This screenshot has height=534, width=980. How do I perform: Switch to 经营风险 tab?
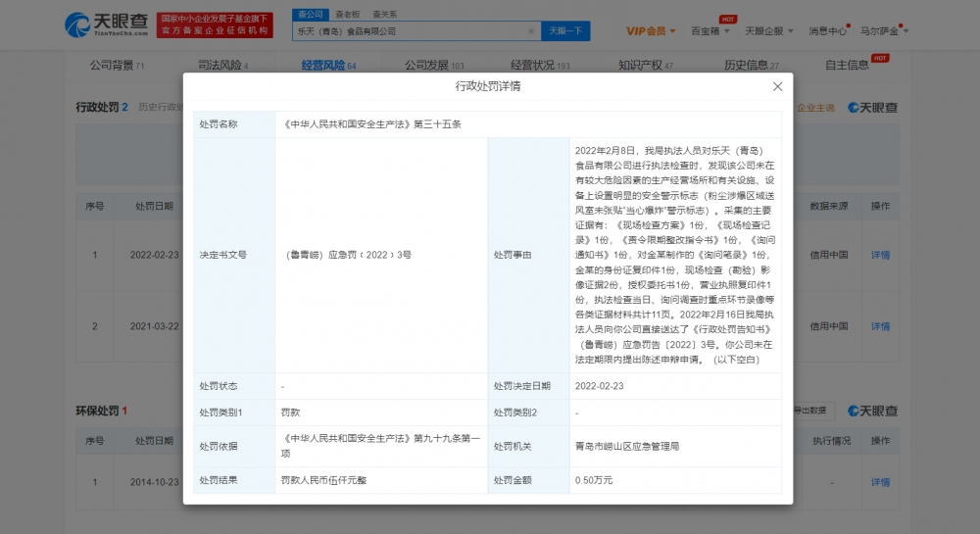pyautogui.click(x=328, y=65)
